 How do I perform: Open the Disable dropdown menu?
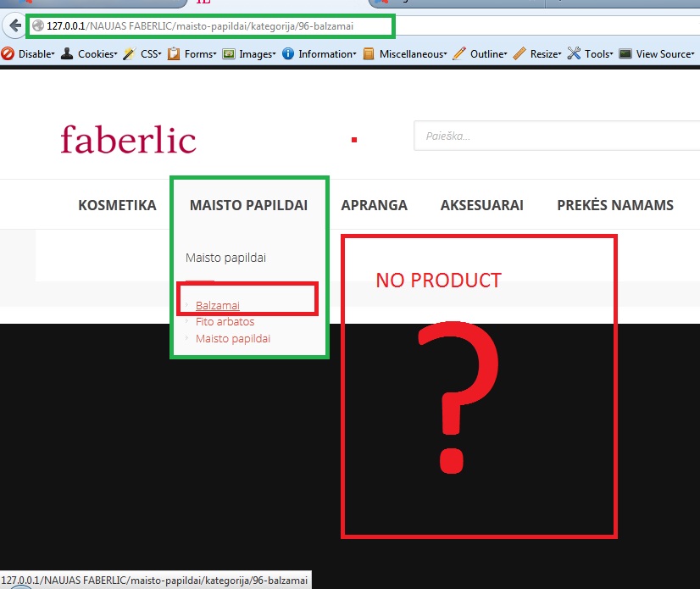pos(36,54)
